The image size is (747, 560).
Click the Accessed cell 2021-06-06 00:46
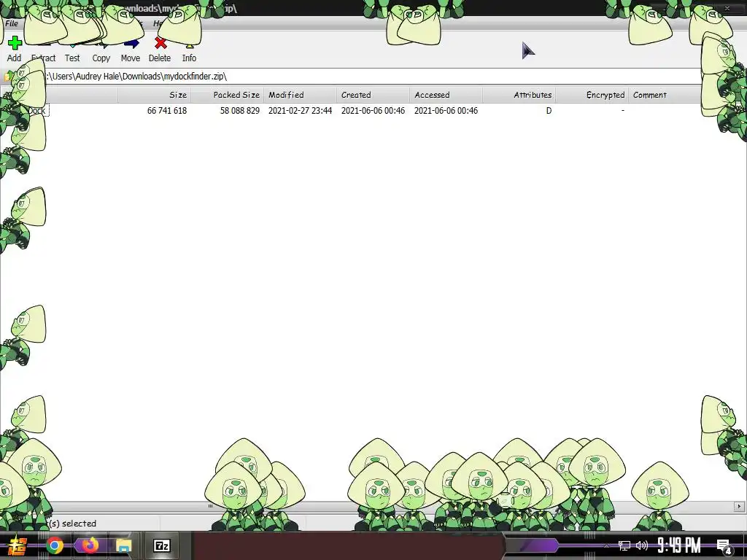tap(446, 111)
